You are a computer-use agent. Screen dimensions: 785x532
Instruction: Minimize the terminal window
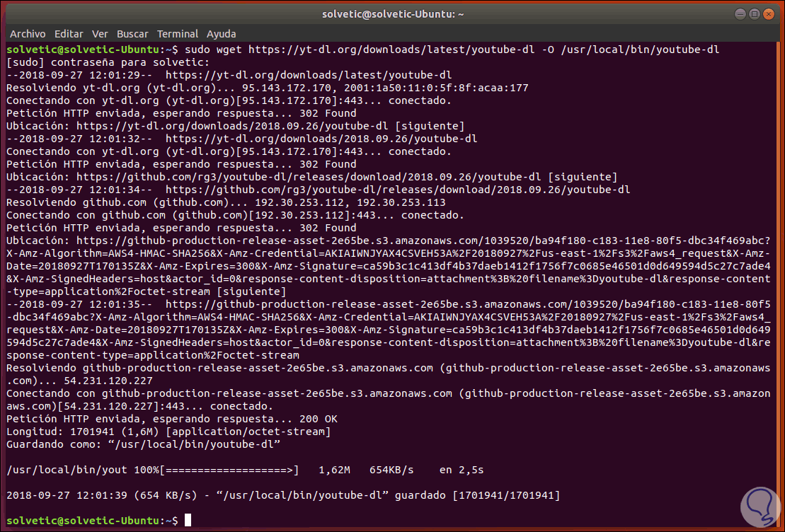pos(740,14)
